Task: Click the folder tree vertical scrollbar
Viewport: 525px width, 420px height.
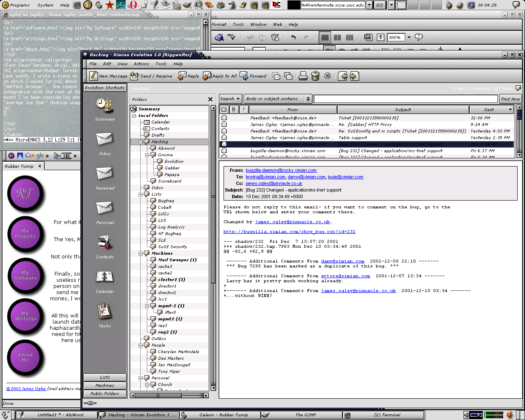Action: click(x=213, y=248)
